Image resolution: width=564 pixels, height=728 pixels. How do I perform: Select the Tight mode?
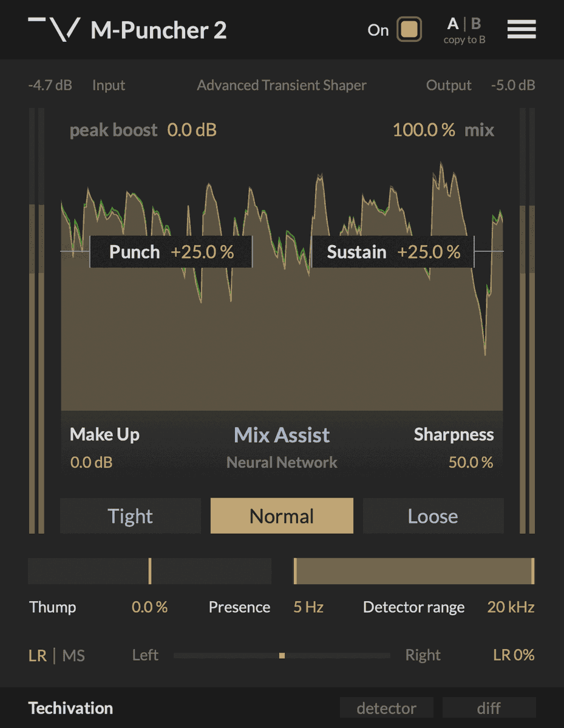[131, 516]
